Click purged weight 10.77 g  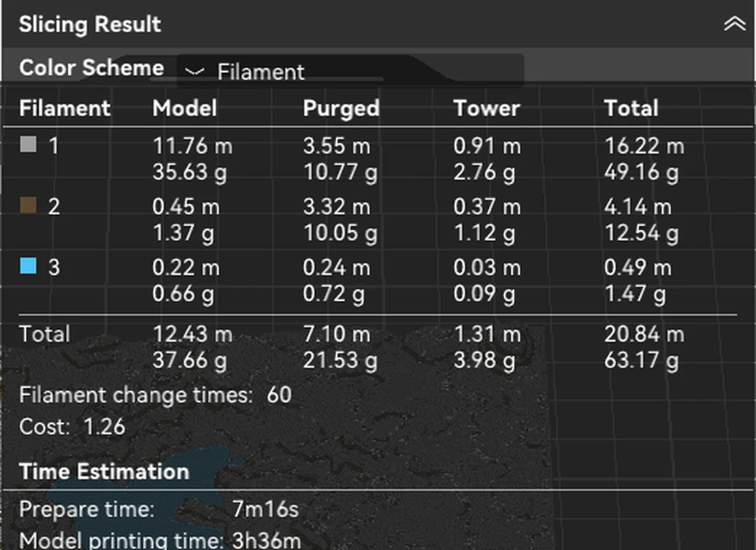(x=340, y=172)
